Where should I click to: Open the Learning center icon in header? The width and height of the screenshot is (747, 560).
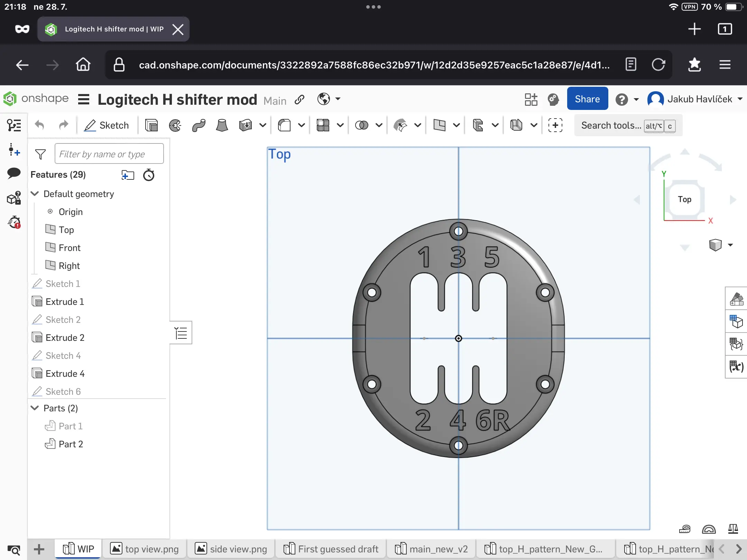553,100
